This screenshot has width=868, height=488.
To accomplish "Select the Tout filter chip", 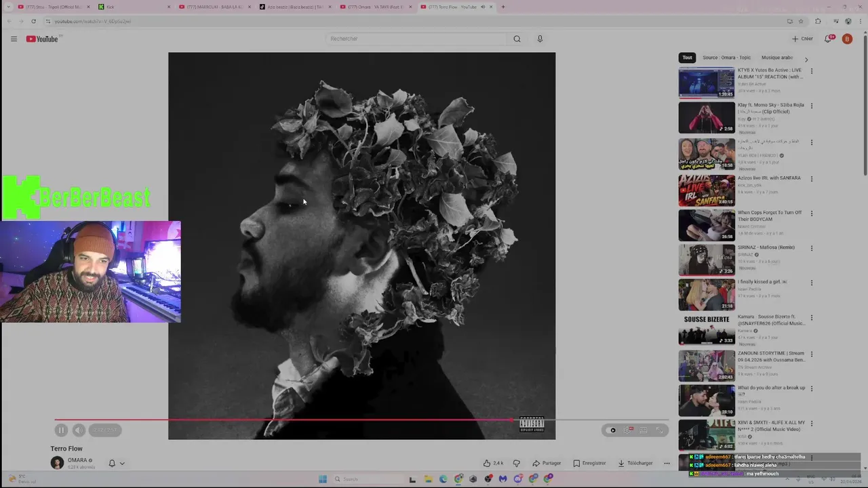I will pyautogui.click(x=687, y=58).
